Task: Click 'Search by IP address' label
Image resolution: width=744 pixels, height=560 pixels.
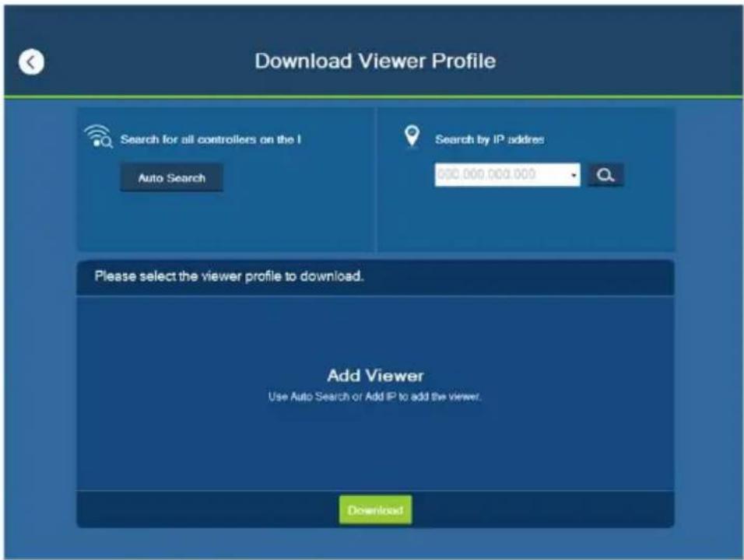Action: tap(490, 139)
